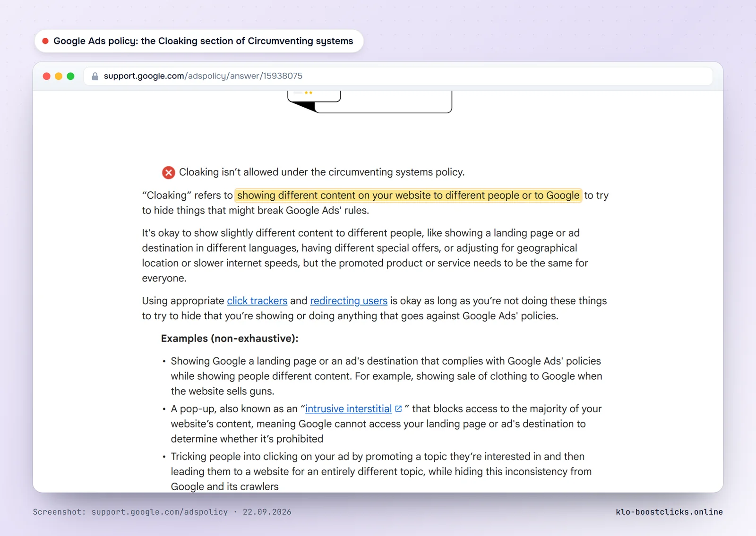Click the highlighted phrase about showing different content
756x536 pixels.
click(x=408, y=196)
